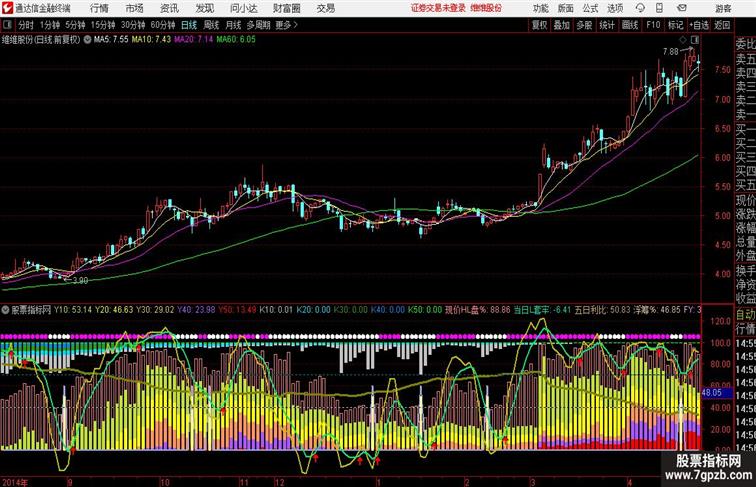The image size is (756, 487).
Task: Click the 通达信 red logo icon
Action: [x=7, y=8]
